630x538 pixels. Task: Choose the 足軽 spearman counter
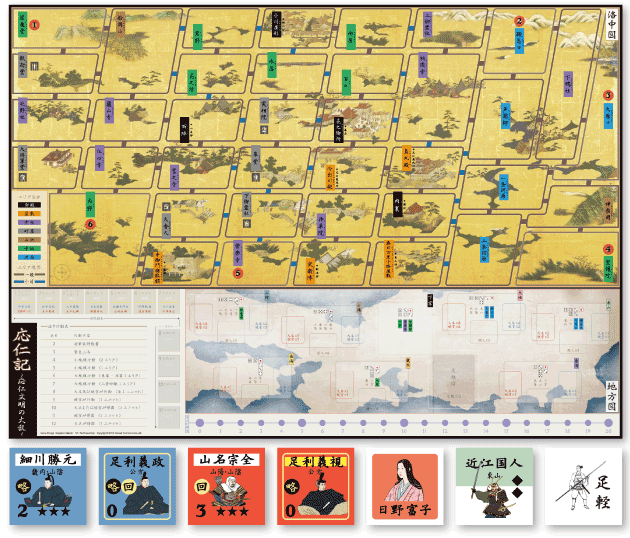(583, 487)
